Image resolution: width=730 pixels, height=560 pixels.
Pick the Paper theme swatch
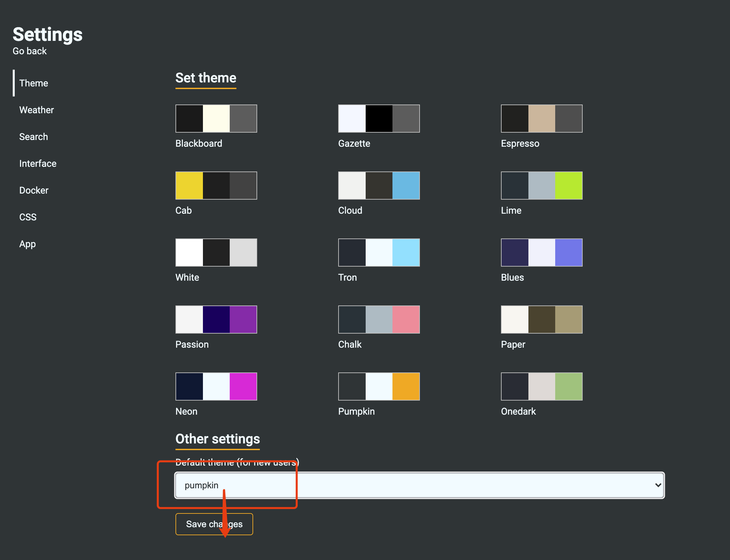(541, 320)
